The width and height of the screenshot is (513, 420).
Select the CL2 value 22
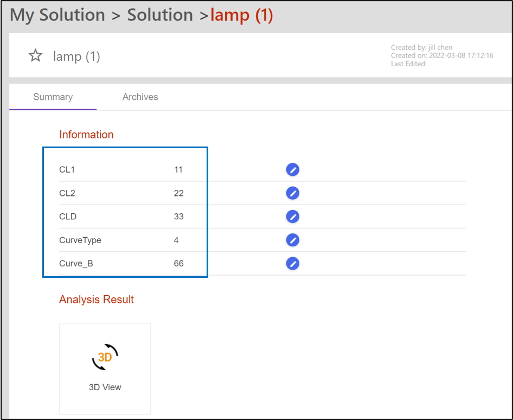[x=178, y=193]
